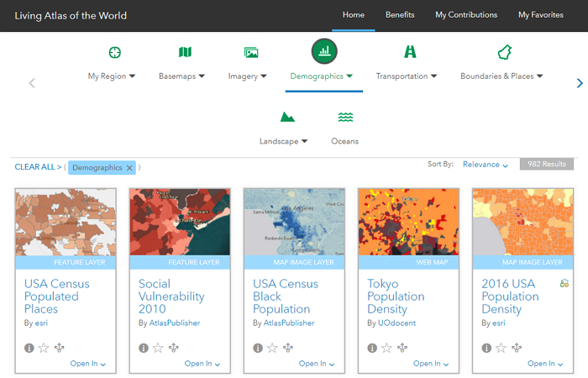Click the Transportation road icon

[410, 52]
